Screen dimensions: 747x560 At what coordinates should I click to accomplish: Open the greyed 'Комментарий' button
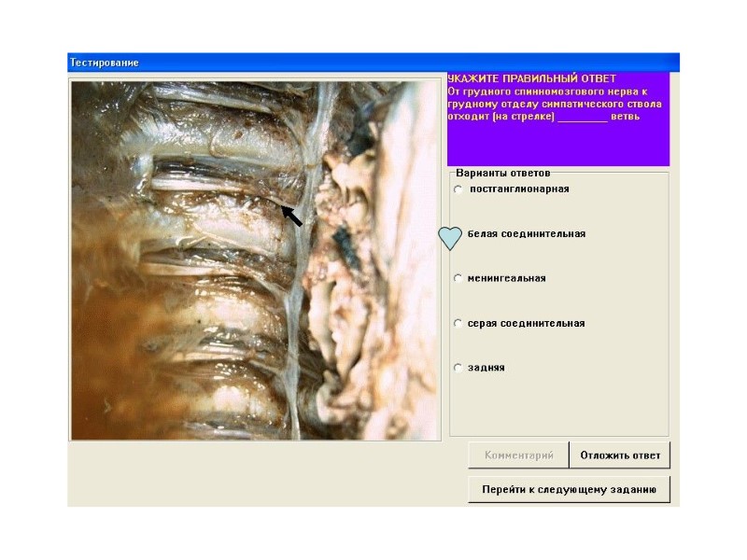click(x=519, y=455)
